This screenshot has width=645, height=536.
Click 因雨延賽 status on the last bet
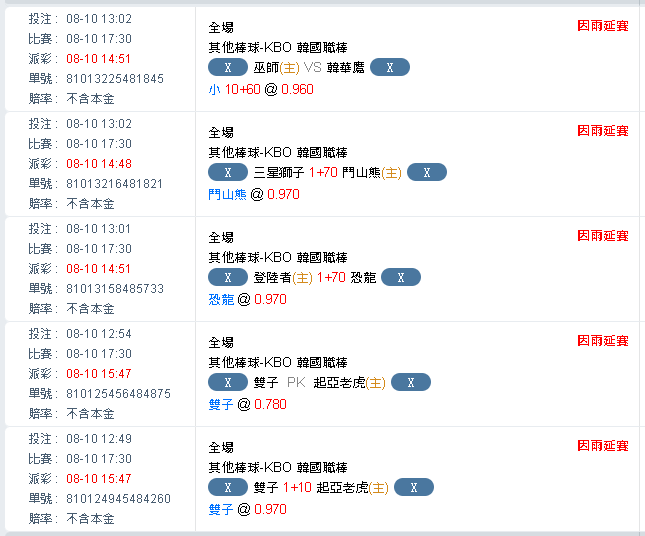(603, 446)
